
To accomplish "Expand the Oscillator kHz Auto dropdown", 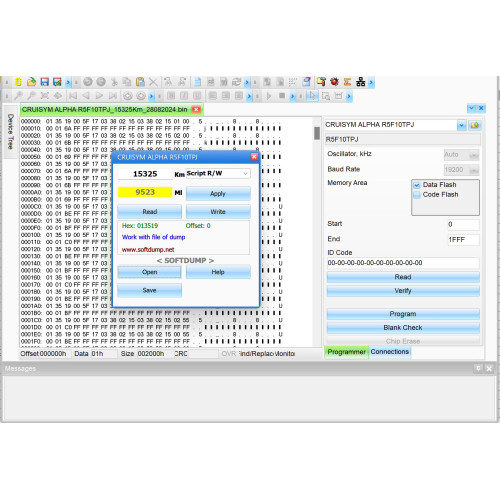I will point(473,155).
